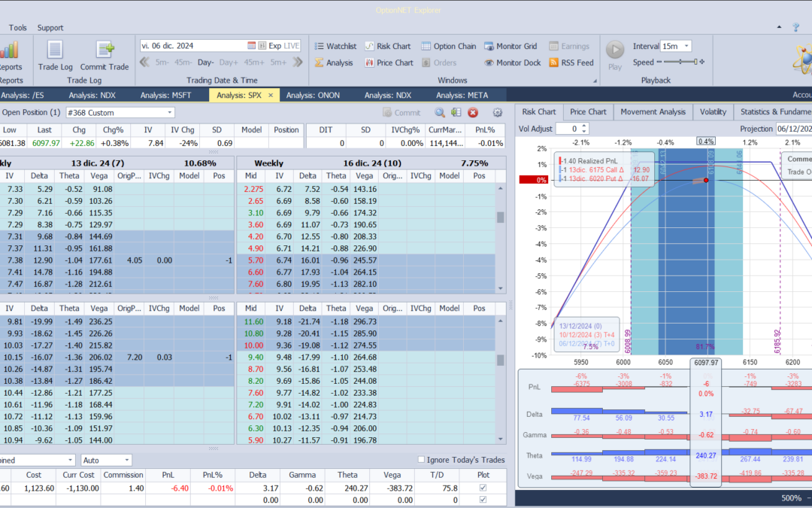Switch to the Analysis: /ES tab
This screenshot has height=508, width=812.
pyautogui.click(x=22, y=96)
